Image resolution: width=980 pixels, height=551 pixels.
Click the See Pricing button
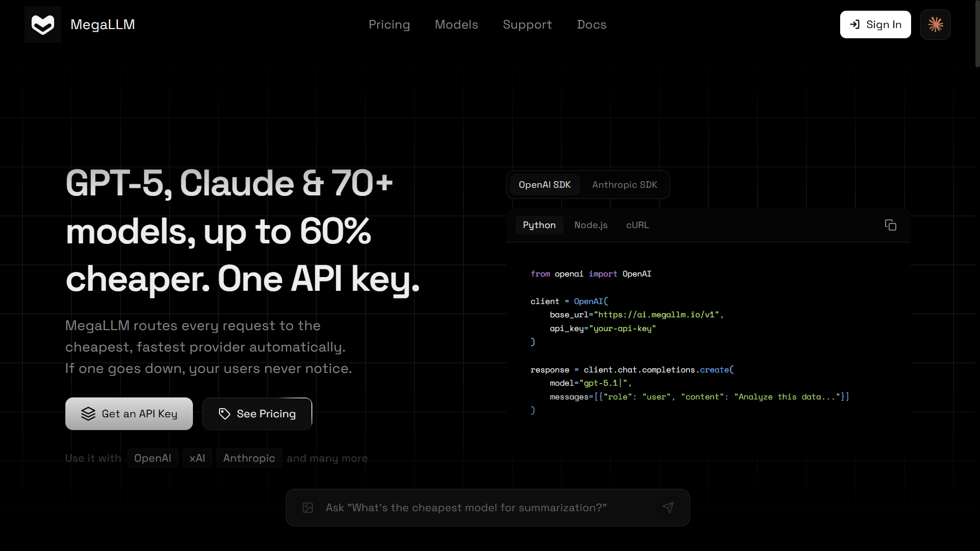257,414
